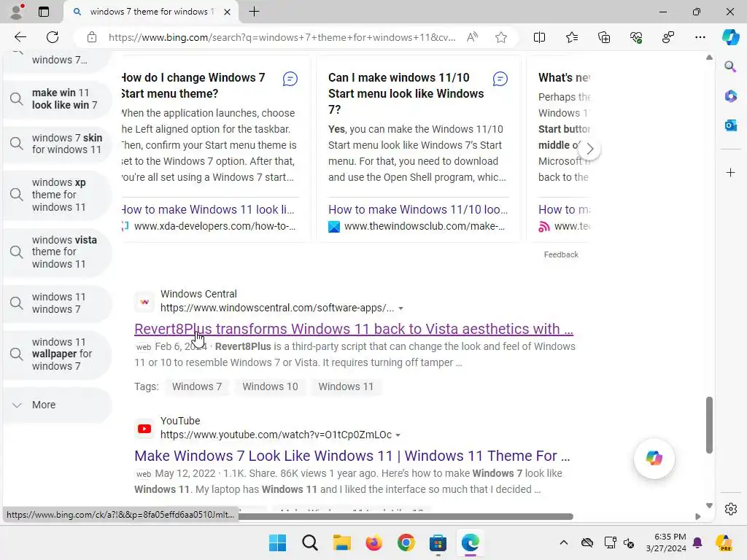Image resolution: width=747 pixels, height=560 pixels.
Task: Open the browser extensions icon
Action: click(x=668, y=37)
